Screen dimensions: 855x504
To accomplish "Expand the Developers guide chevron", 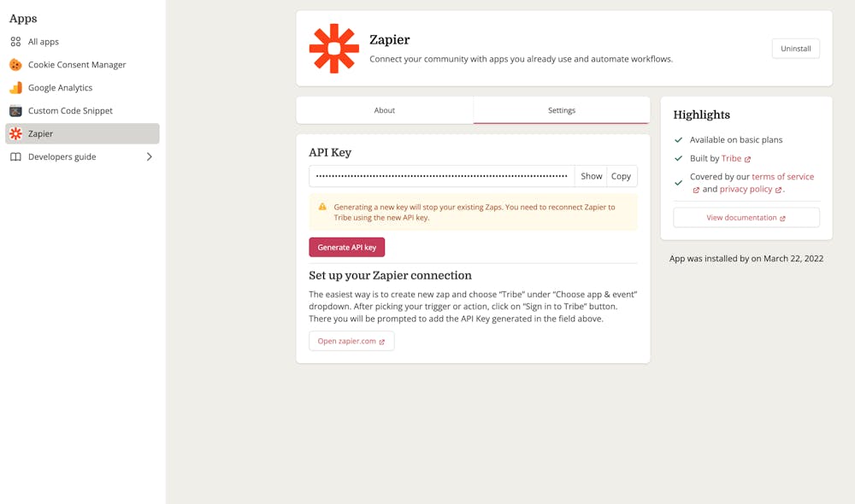I will coord(150,157).
